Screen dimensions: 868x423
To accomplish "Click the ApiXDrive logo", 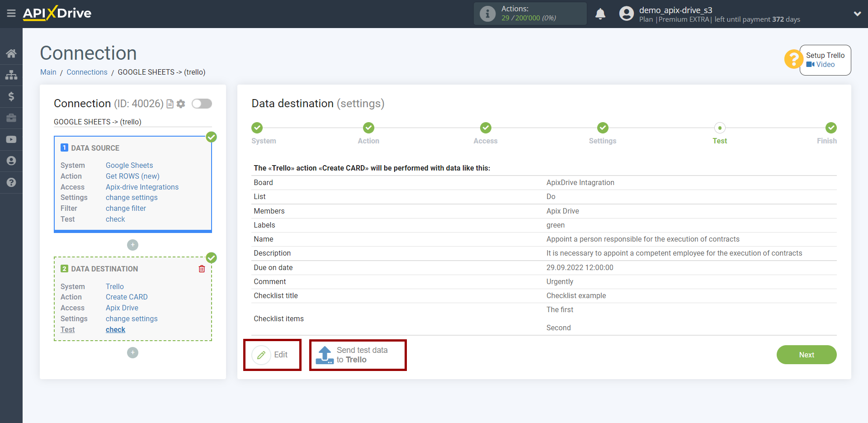I will (57, 13).
